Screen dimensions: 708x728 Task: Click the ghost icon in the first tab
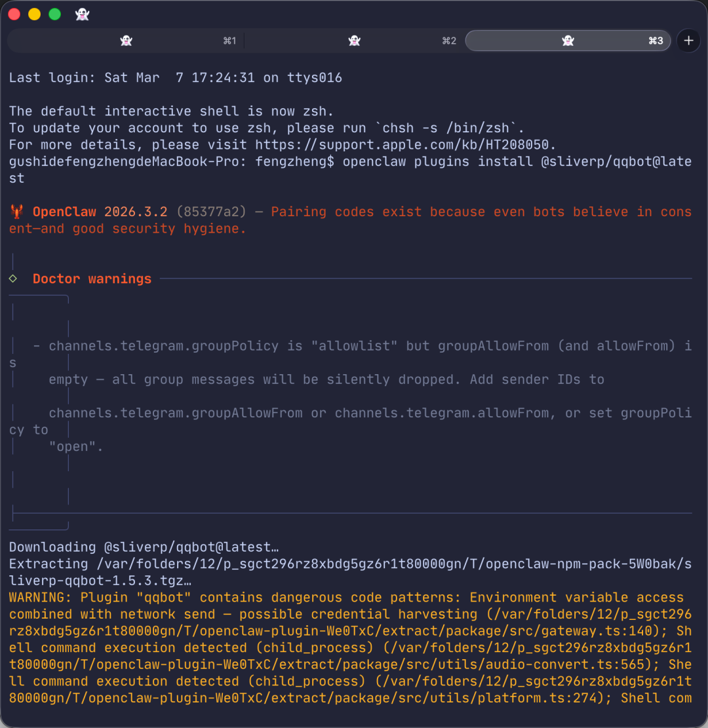click(x=126, y=41)
